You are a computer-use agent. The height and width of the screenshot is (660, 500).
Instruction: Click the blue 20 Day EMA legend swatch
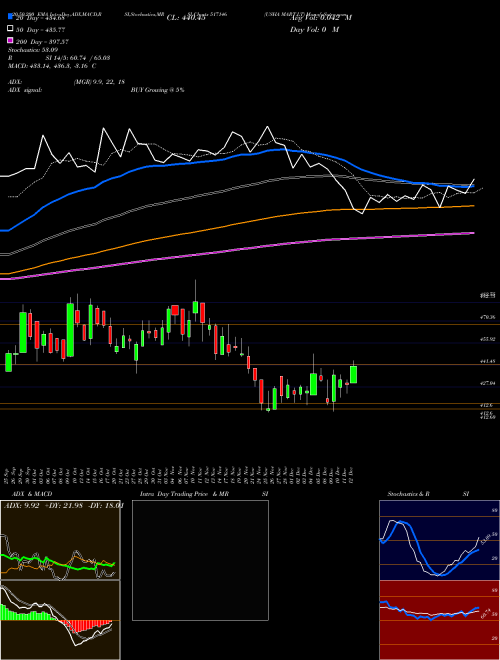tap(11, 17)
